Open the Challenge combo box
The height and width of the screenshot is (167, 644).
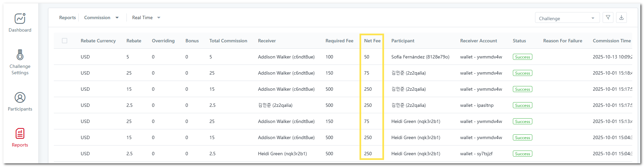point(567,18)
